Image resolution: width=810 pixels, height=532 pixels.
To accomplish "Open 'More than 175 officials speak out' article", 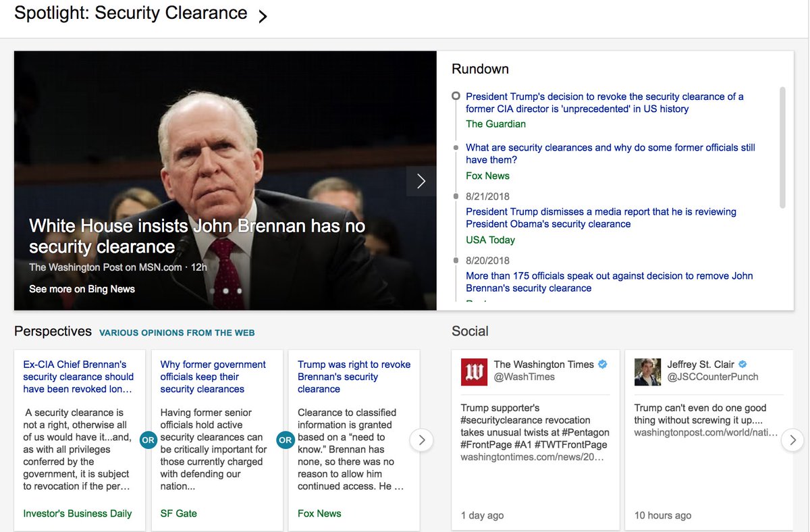I will [x=609, y=282].
